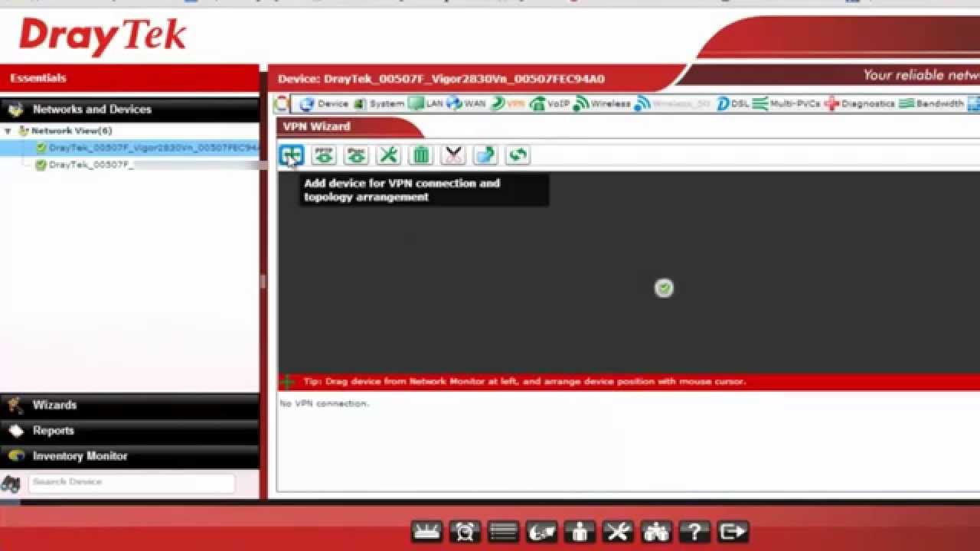The width and height of the screenshot is (980, 551).
Task: Open the Wireless tab
Action: 603,103
